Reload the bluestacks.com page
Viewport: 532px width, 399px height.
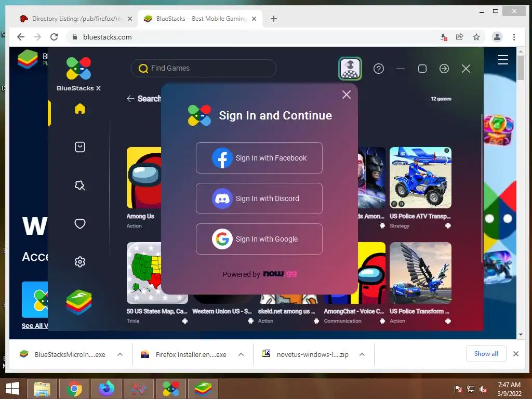pos(54,37)
